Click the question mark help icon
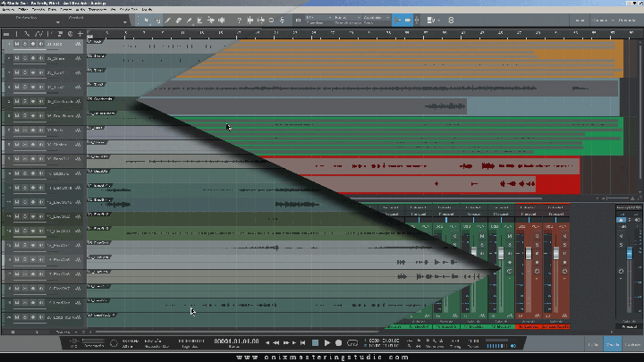The height and width of the screenshot is (362, 644). [x=239, y=20]
